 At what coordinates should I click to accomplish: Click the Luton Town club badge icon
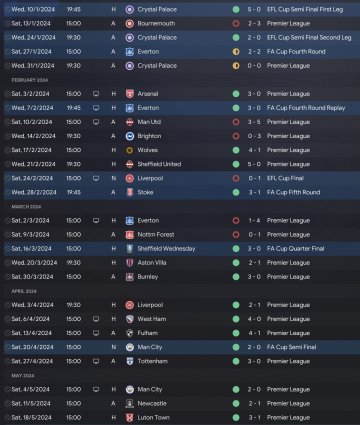pos(130,418)
